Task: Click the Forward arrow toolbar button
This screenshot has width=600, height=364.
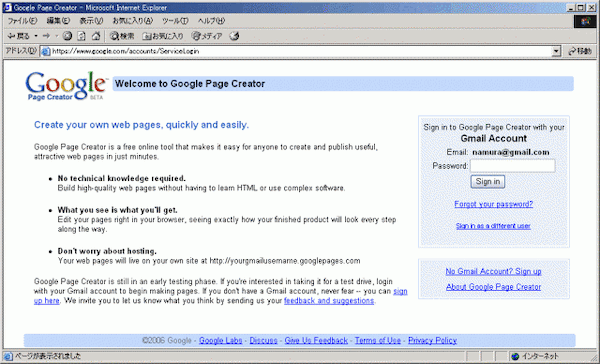Action: (x=46, y=36)
